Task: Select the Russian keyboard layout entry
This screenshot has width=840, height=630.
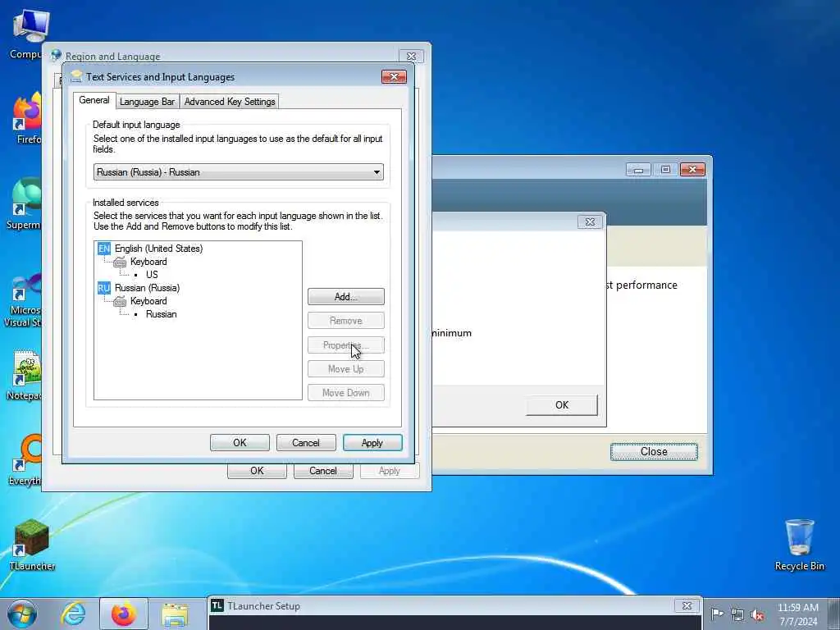Action: tap(162, 314)
